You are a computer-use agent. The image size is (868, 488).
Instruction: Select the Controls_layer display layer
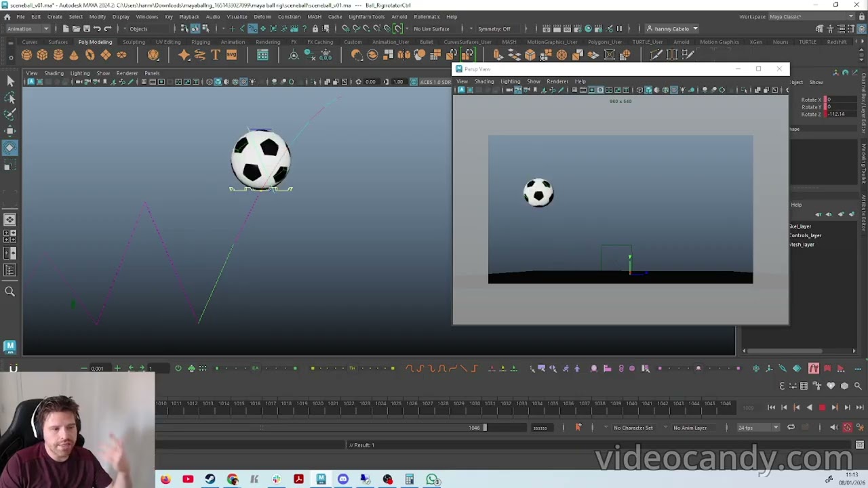pyautogui.click(x=806, y=235)
